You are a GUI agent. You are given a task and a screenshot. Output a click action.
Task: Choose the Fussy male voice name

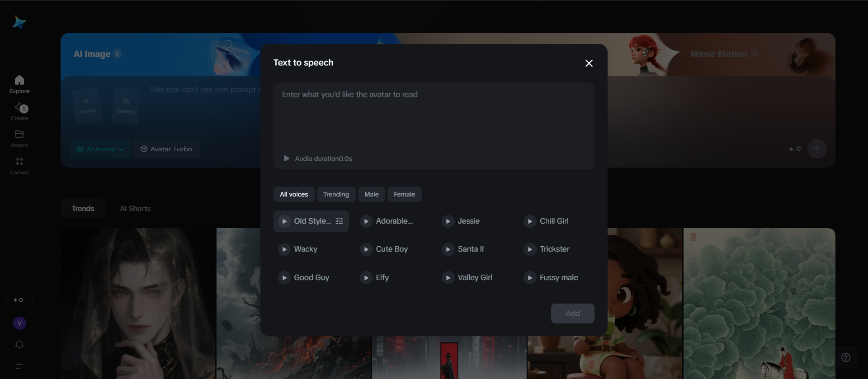pyautogui.click(x=559, y=278)
